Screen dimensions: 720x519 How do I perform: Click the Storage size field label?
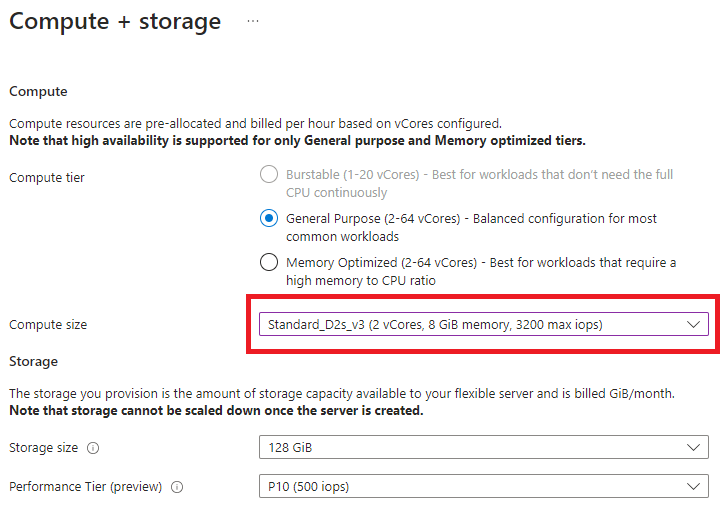pos(43,448)
